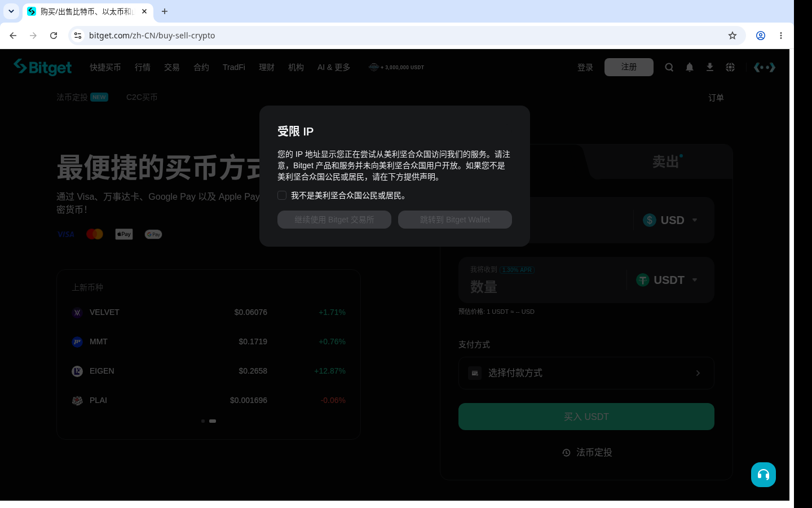Switch to the 卖出 tab
Screen dimensions: 812x508
[x=666, y=162]
